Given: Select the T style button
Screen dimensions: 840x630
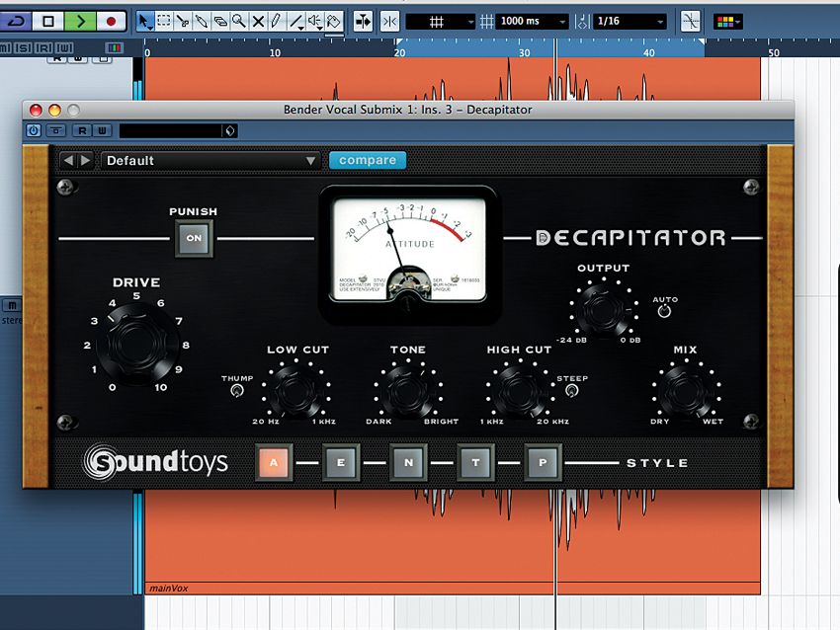Looking at the screenshot, I should tap(475, 462).
